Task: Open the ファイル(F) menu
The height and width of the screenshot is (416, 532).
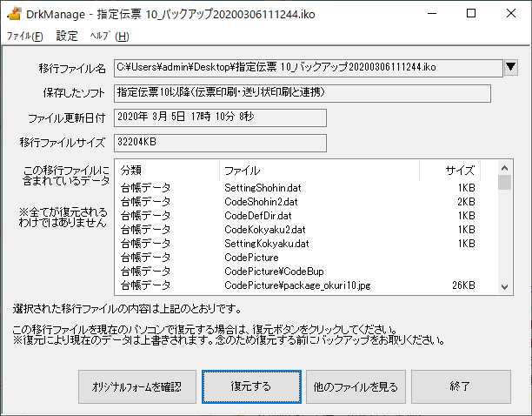Action: 24,36
